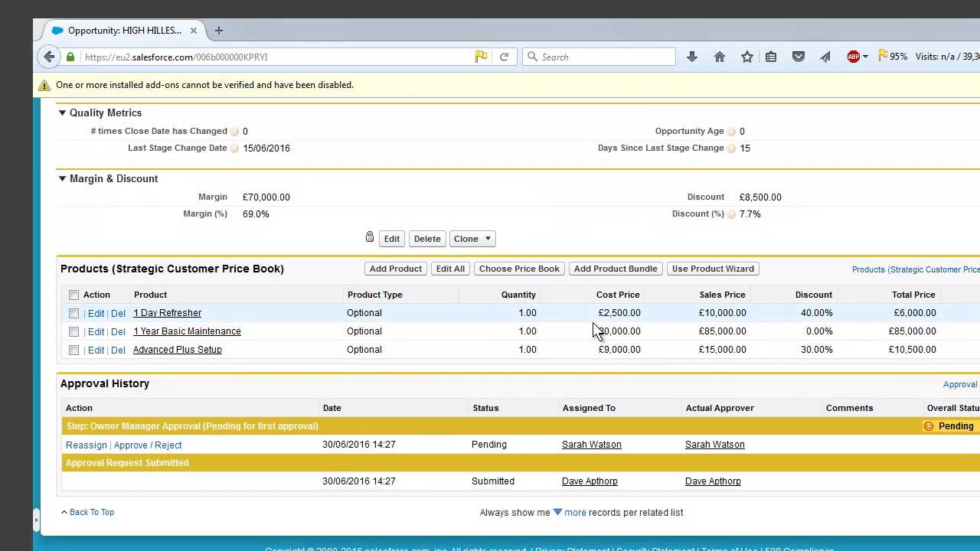Click the magnifier icon in the search box
This screenshot has height=551, width=980.
coord(532,57)
